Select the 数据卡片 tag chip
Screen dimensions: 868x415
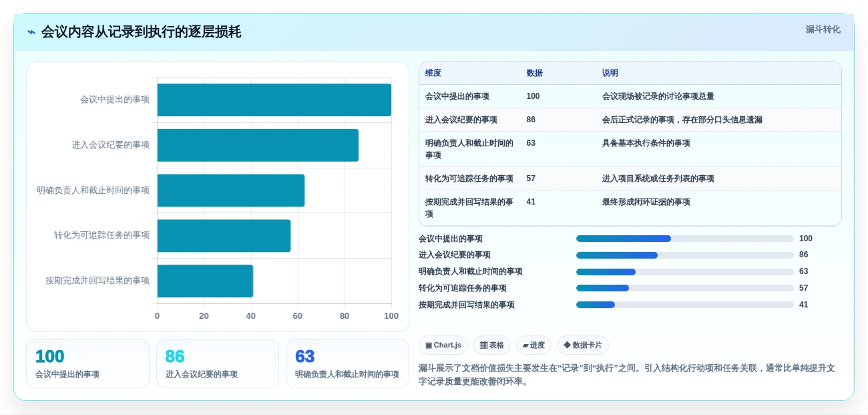pos(583,345)
